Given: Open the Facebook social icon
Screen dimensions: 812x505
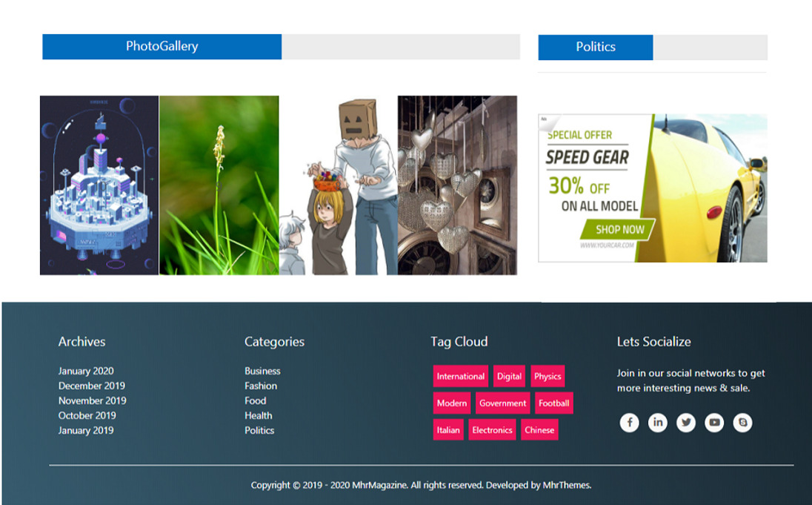Looking at the screenshot, I should coord(629,423).
